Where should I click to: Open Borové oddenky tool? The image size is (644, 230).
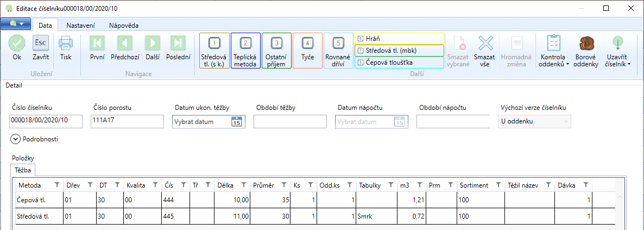point(586,43)
